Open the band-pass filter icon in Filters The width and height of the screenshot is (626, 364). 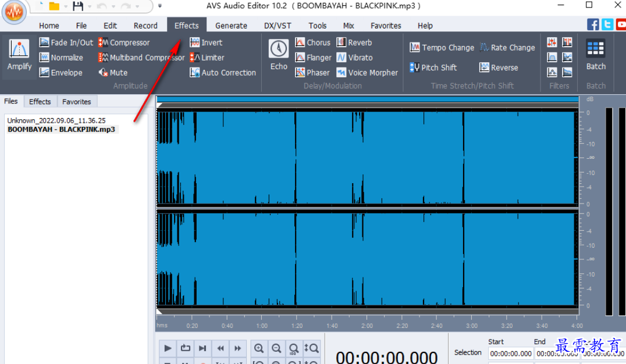click(x=552, y=58)
